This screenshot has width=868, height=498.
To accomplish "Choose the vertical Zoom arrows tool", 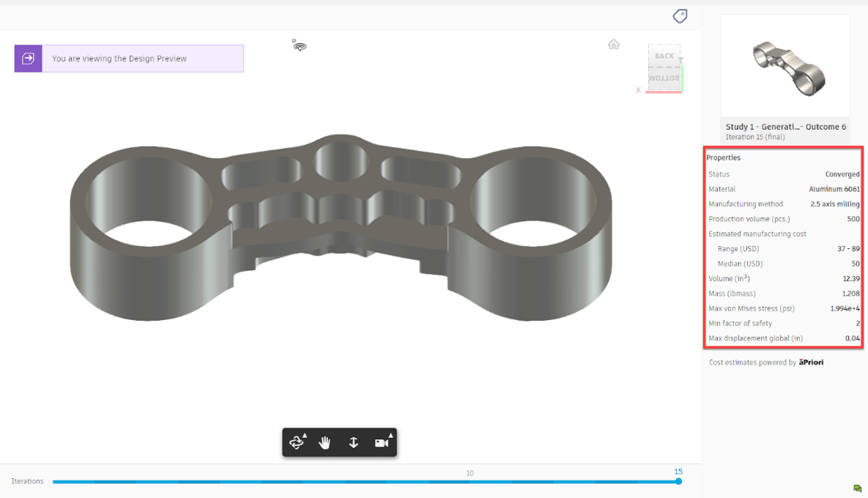I will pyautogui.click(x=353, y=442).
